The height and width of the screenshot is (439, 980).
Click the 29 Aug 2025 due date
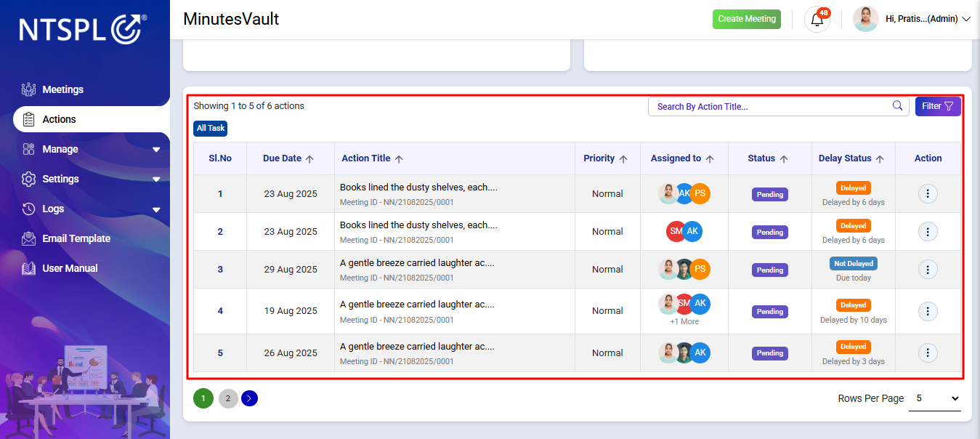(291, 269)
